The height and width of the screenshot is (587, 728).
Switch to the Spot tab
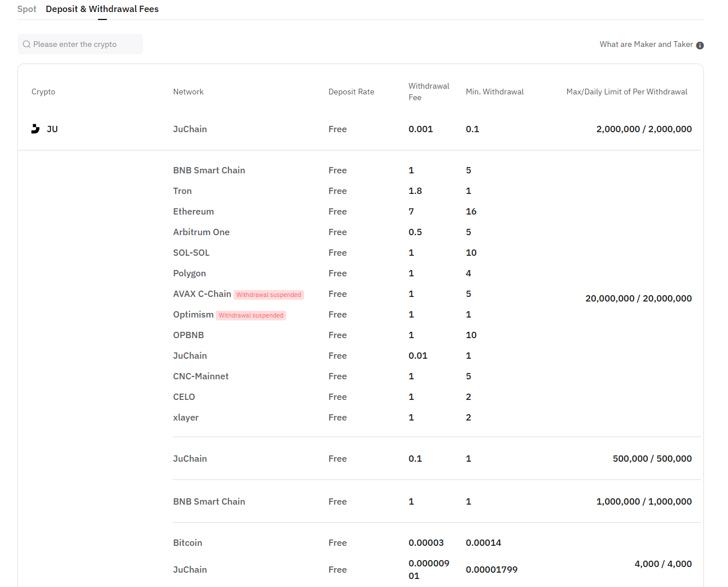[x=27, y=9]
